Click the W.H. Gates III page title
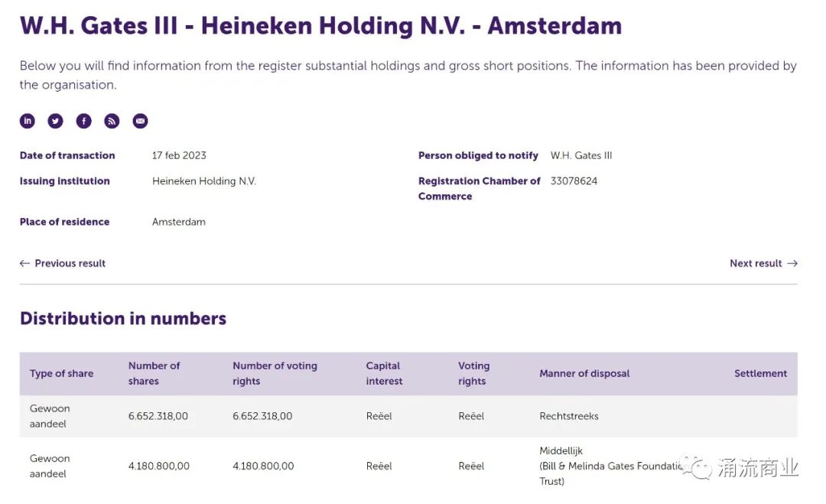This screenshot has width=826, height=504. 320,25
